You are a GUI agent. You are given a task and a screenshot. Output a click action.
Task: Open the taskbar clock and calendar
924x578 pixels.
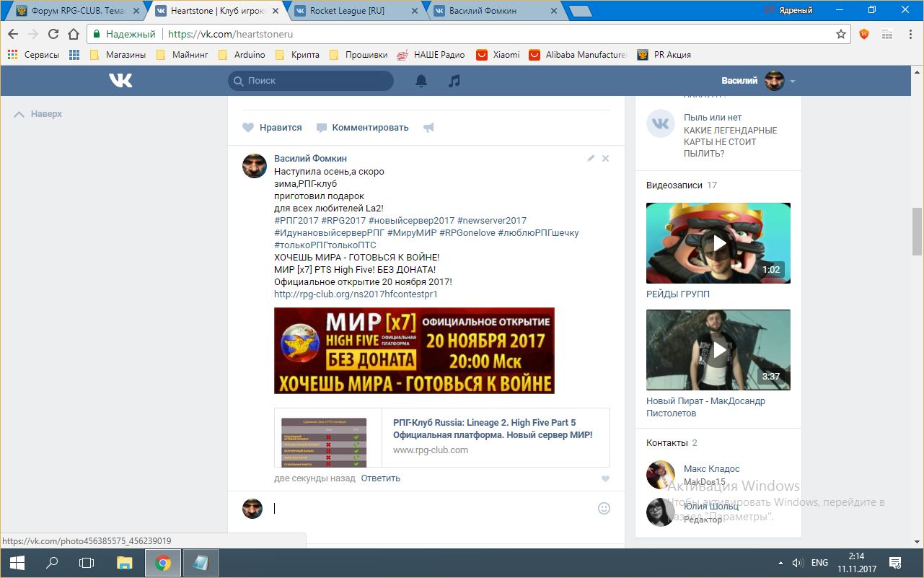pos(856,563)
